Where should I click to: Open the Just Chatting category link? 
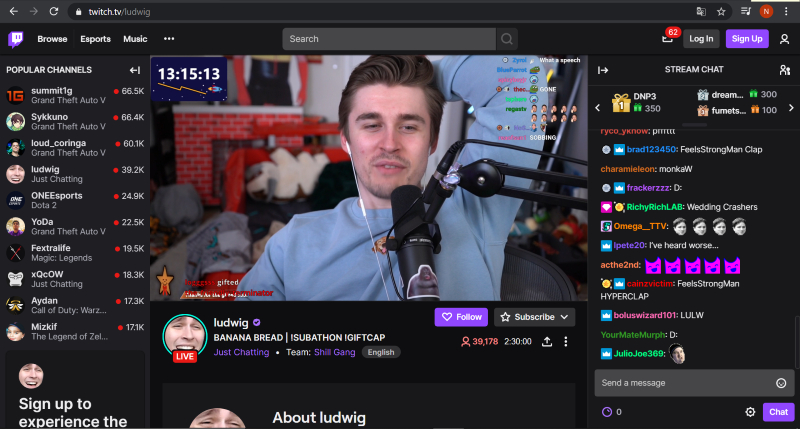[x=241, y=352]
